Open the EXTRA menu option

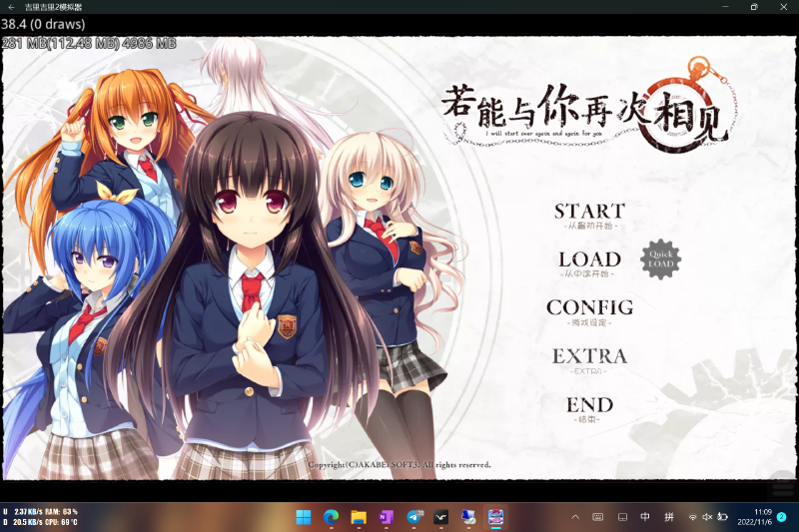pos(589,356)
